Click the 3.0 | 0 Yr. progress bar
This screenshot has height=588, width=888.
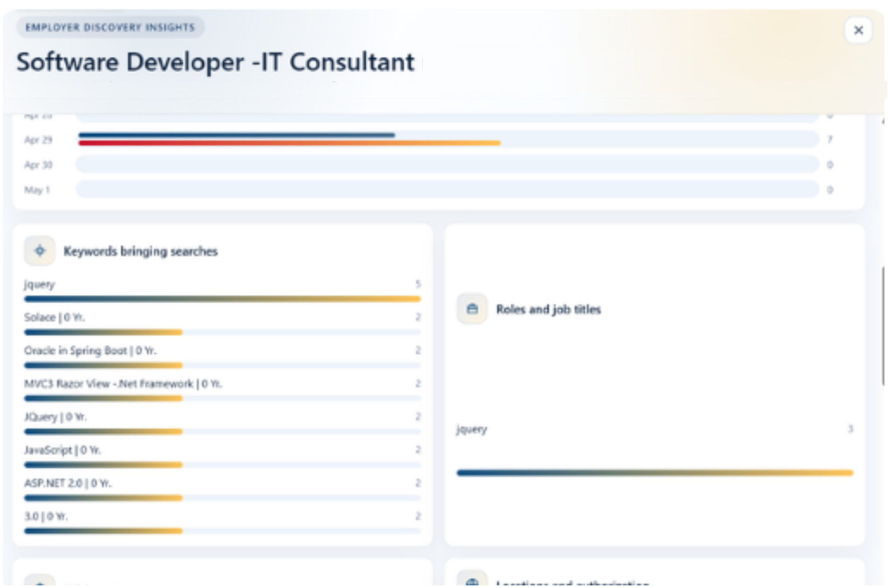tap(222, 531)
